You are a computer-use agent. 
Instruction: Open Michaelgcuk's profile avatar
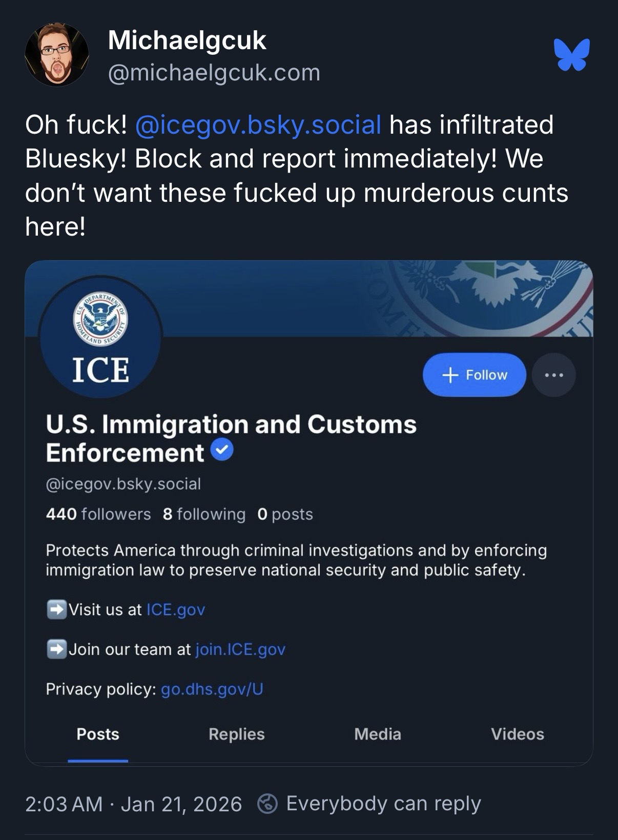[57, 54]
